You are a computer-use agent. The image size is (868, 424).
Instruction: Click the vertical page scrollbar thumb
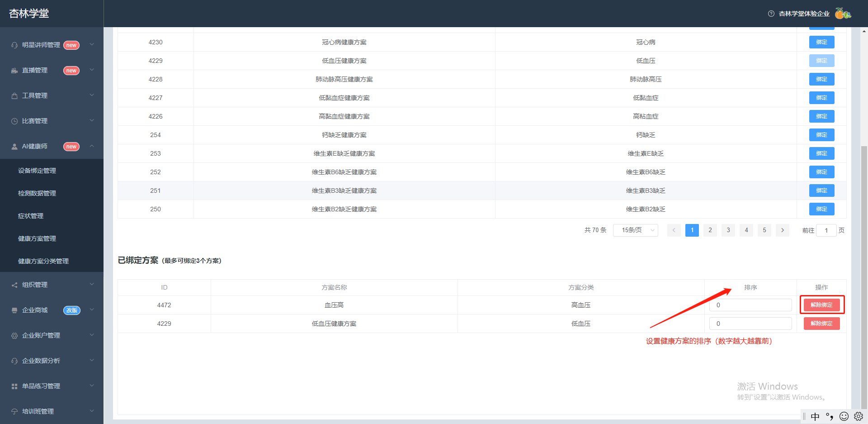(x=864, y=277)
